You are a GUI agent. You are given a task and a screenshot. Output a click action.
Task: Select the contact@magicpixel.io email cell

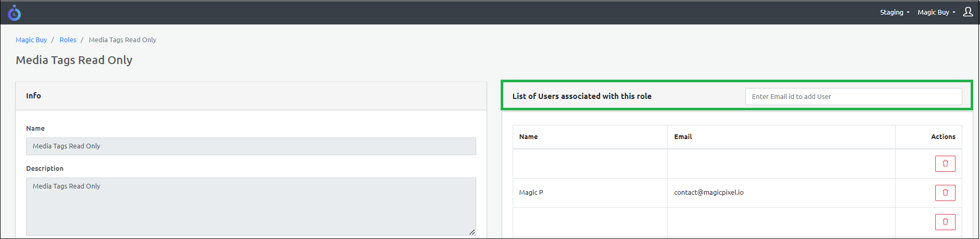point(708,193)
